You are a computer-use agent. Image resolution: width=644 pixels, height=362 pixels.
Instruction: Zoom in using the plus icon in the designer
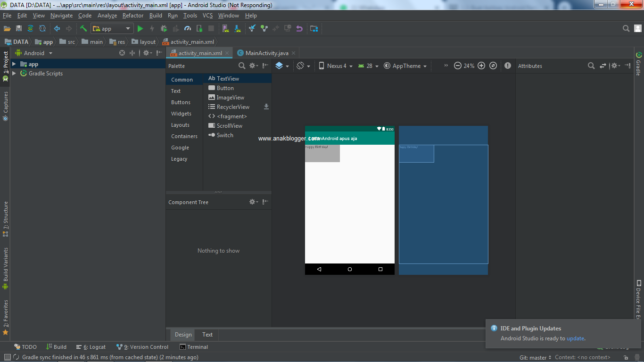pyautogui.click(x=481, y=66)
